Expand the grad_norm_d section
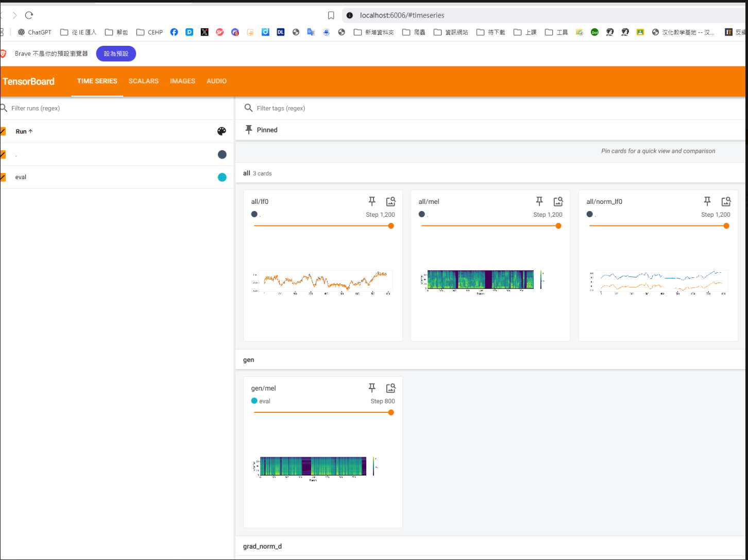Image resolution: width=748 pixels, height=560 pixels. (x=262, y=546)
